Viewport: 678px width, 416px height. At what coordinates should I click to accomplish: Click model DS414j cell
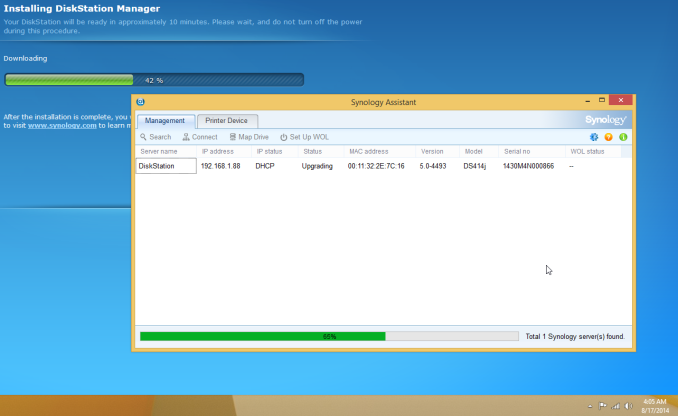474,166
